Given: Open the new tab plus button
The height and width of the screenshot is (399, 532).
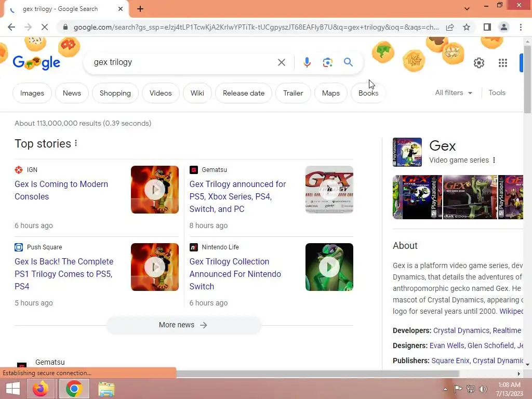Looking at the screenshot, I should (140, 9).
